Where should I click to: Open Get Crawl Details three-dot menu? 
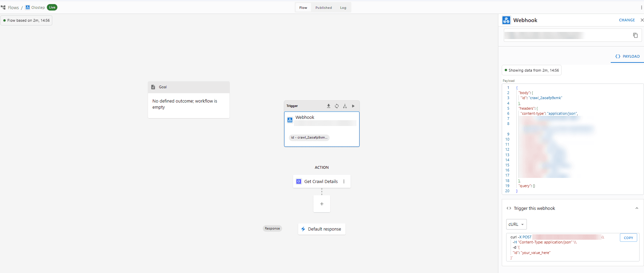point(344,181)
